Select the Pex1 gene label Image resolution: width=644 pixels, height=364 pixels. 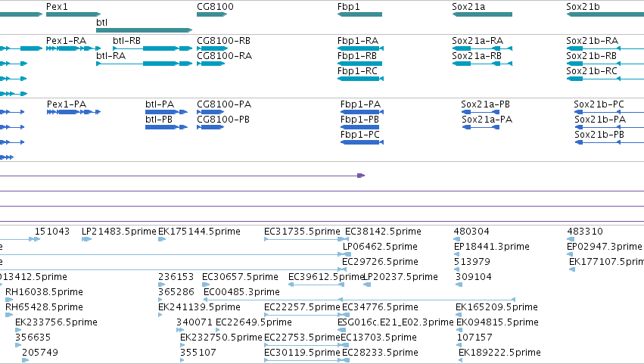coord(57,7)
